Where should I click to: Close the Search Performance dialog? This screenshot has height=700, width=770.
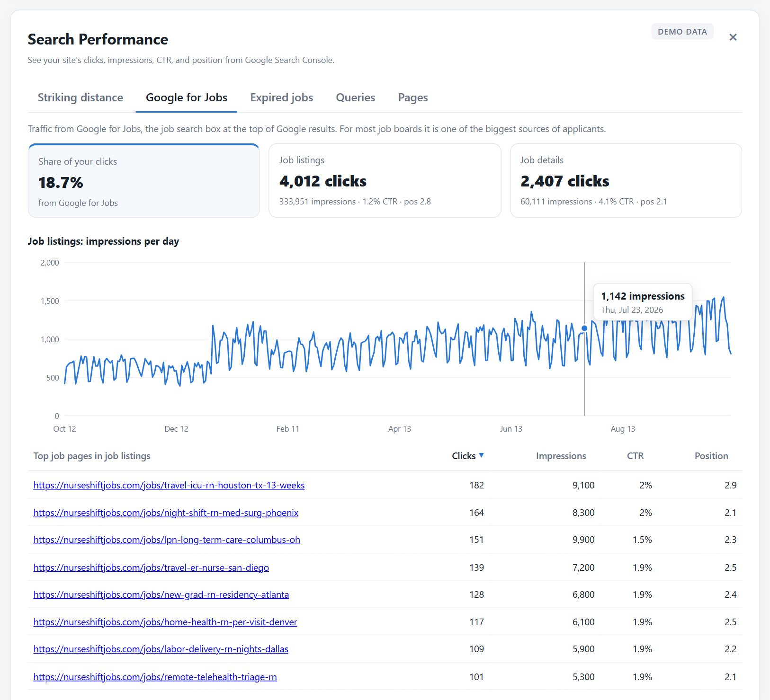[733, 37]
